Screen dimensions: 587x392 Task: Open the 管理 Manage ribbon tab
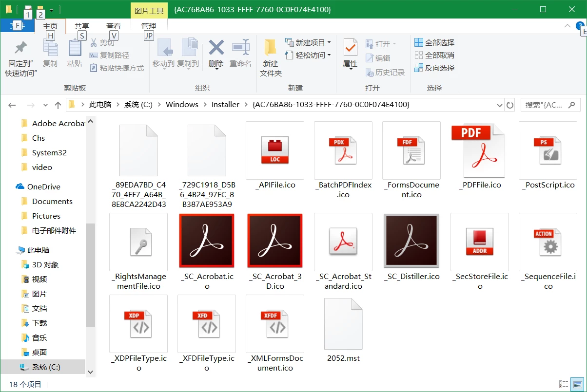pos(149,26)
